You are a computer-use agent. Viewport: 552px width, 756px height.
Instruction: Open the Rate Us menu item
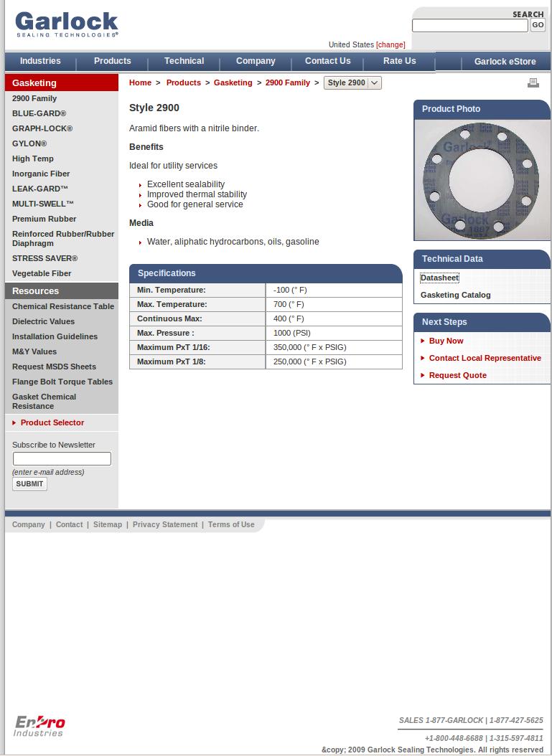400,61
